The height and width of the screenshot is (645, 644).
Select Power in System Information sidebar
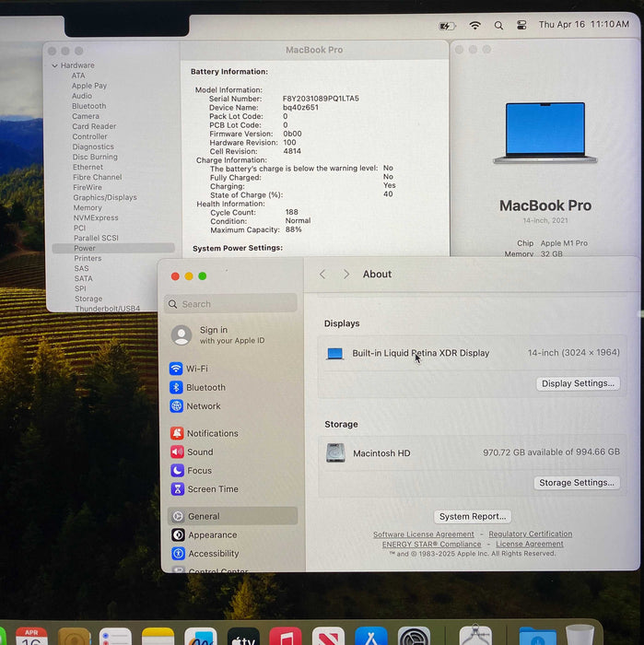click(x=113, y=248)
